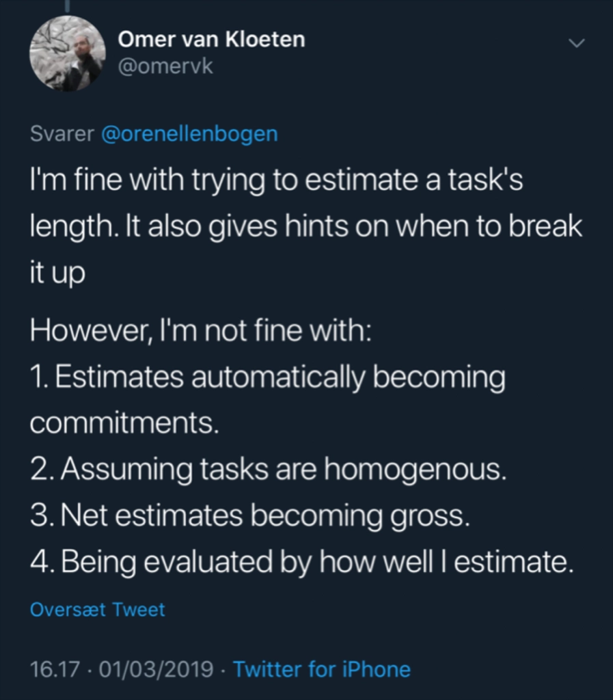Screen dimensions: 613x700
Task: Click the 16.17 tweet timestamp
Action: (55, 669)
